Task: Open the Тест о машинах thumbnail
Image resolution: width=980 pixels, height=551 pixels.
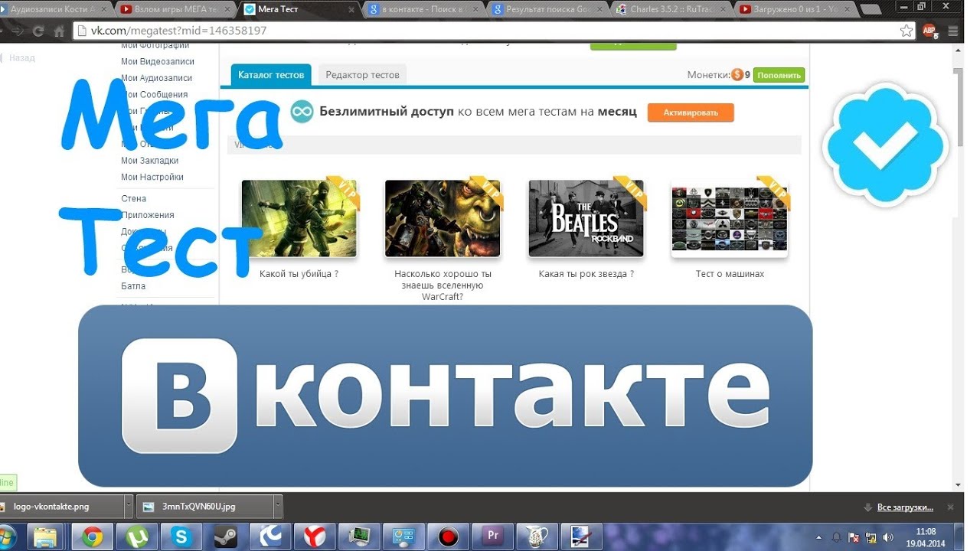Action: (730, 219)
